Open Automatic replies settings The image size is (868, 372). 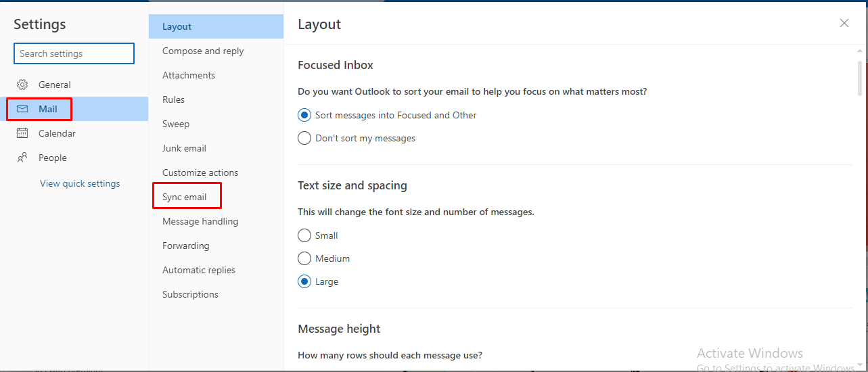point(199,270)
